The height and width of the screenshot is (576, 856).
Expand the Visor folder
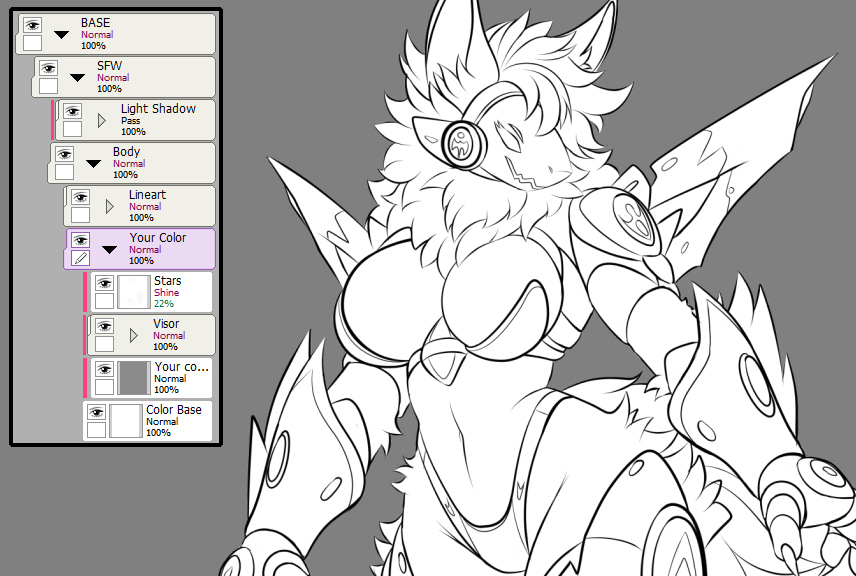[x=134, y=336]
